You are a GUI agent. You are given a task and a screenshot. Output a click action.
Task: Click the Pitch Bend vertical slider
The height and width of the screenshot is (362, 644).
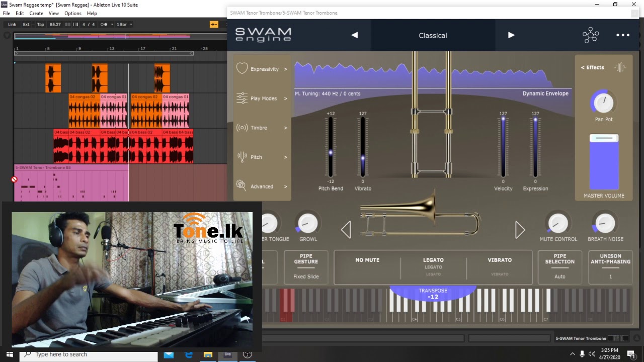coord(331,147)
